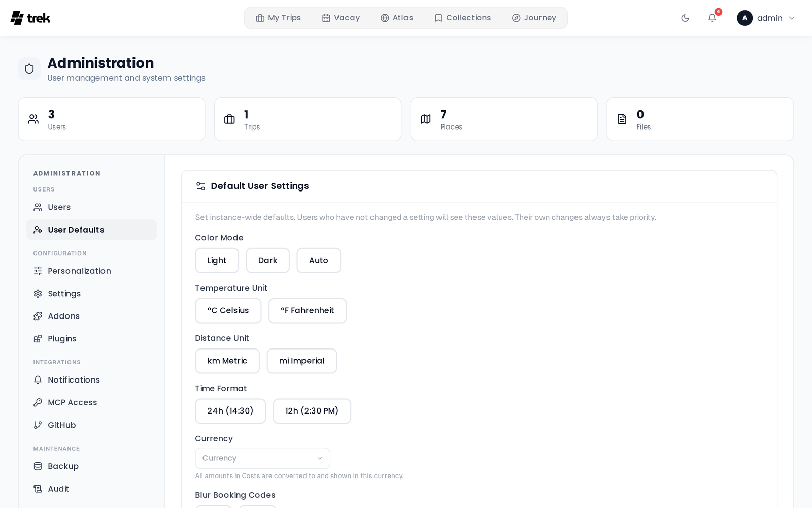Open the Notifications integration section
This screenshot has width=812, height=508.
click(x=91, y=380)
